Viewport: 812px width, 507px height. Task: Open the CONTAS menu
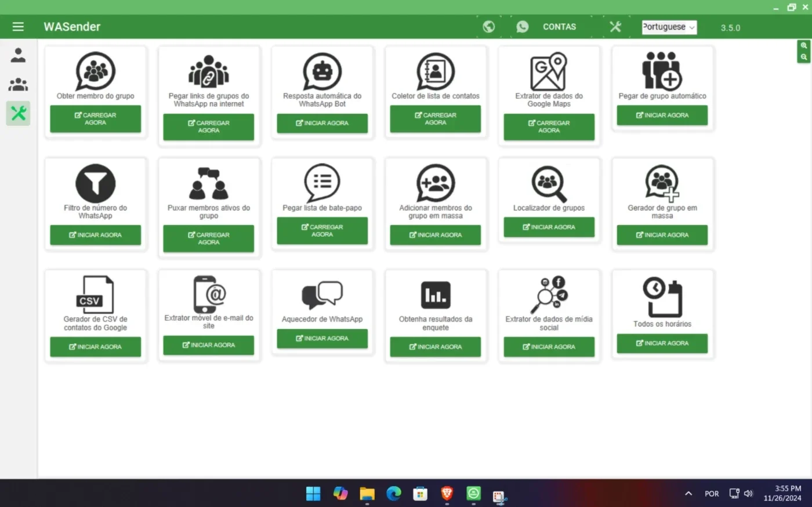pyautogui.click(x=559, y=27)
